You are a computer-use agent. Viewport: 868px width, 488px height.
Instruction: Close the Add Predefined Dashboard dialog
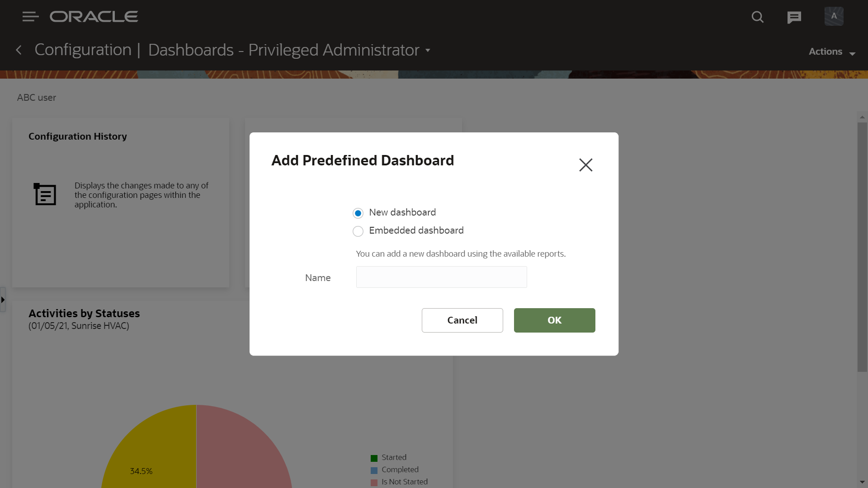[x=585, y=165]
